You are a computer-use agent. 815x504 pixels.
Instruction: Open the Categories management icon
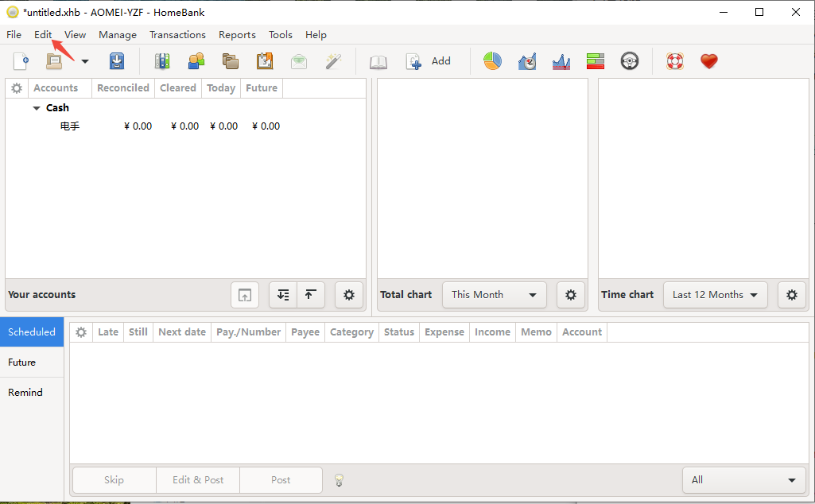tap(231, 61)
